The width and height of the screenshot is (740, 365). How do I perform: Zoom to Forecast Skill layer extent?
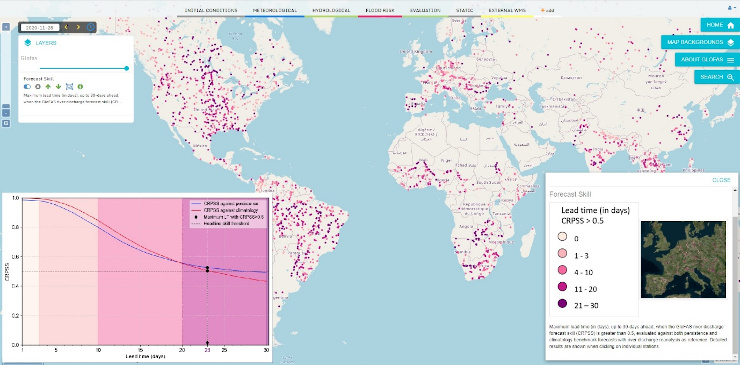point(69,86)
